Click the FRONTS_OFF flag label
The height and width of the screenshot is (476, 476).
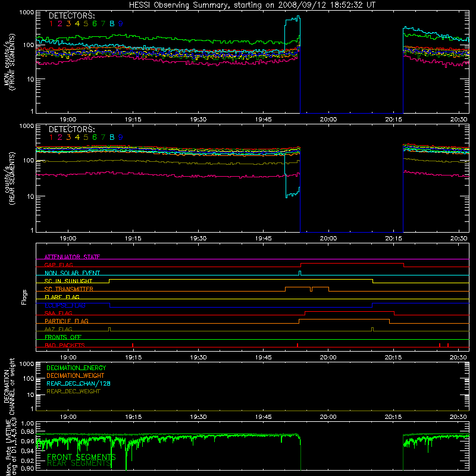coord(63,337)
